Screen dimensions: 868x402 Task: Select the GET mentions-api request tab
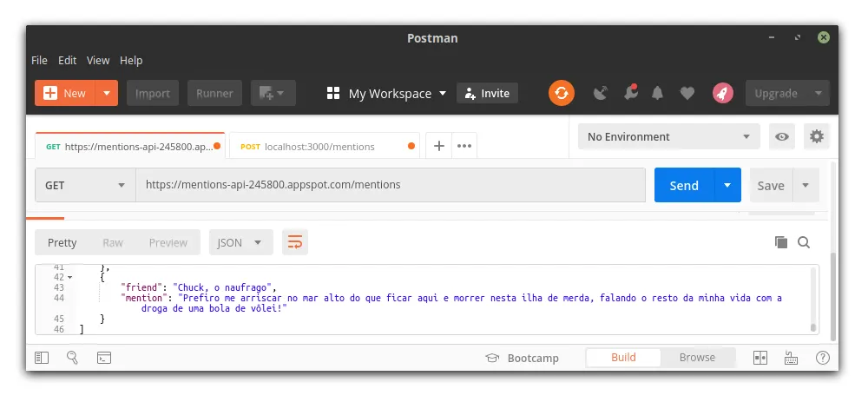click(130, 146)
